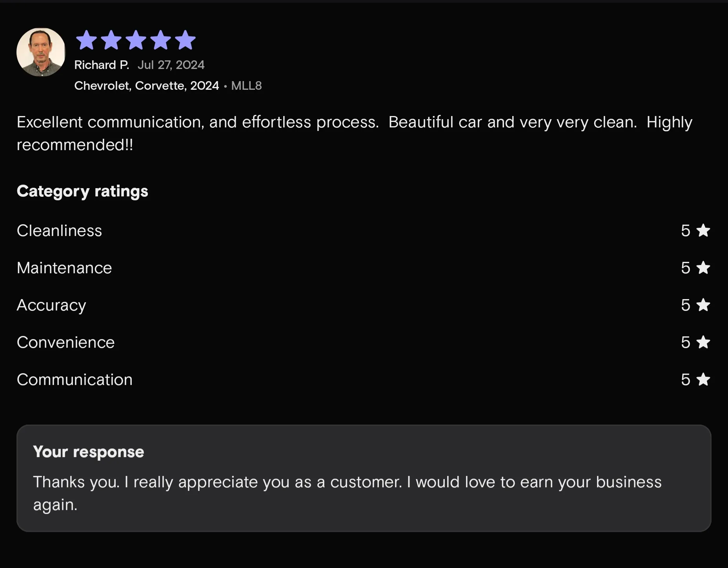The height and width of the screenshot is (568, 728).
Task: Open reviewer name Richard P.
Action: [102, 65]
